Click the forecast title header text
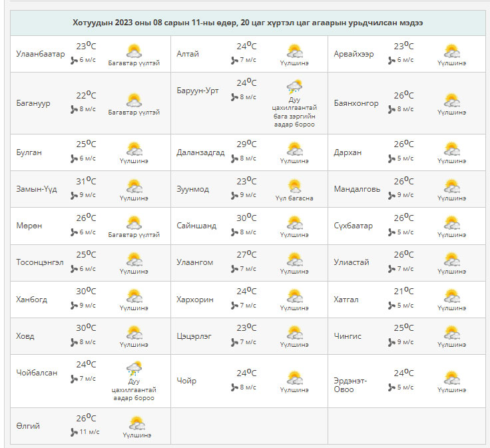Viewport: 490px width, 448px height. click(x=248, y=23)
